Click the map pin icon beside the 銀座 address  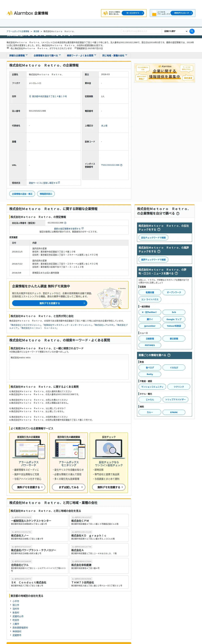tap(30, 96)
